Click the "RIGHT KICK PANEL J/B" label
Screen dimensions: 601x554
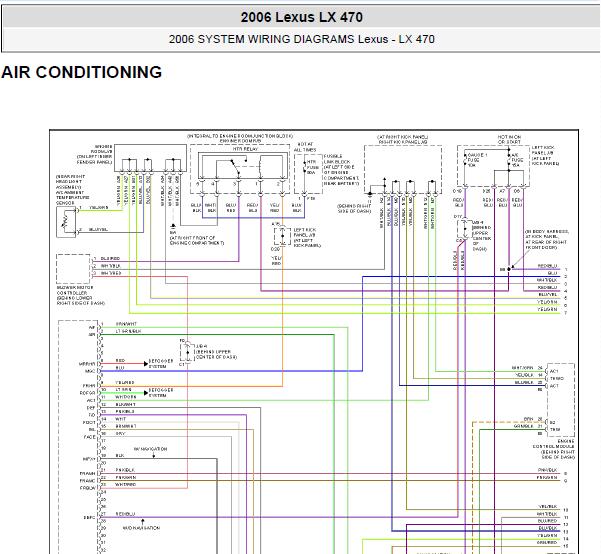point(403,142)
